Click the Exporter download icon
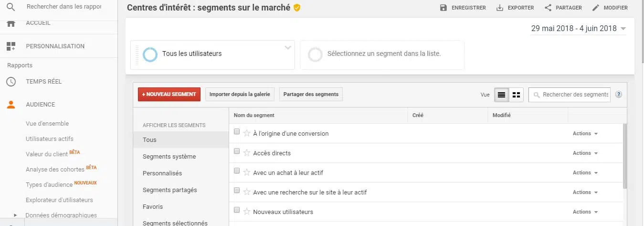The height and width of the screenshot is (226, 644). pyautogui.click(x=500, y=8)
